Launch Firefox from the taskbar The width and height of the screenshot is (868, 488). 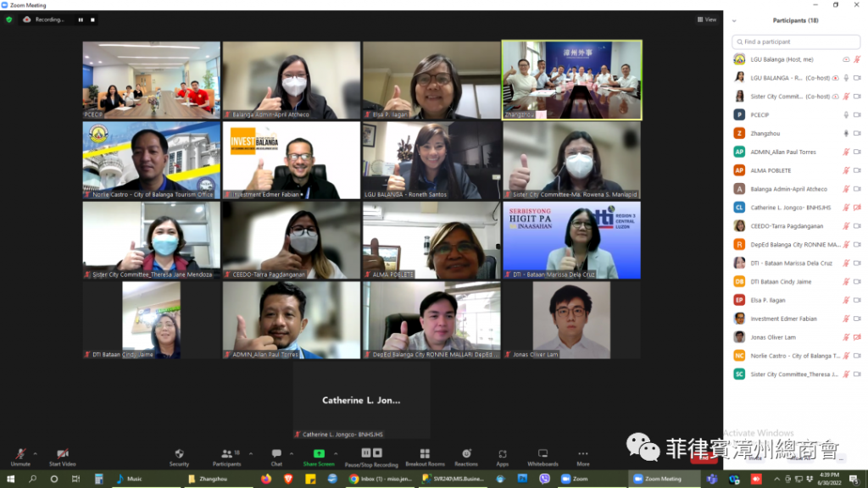[x=266, y=480]
